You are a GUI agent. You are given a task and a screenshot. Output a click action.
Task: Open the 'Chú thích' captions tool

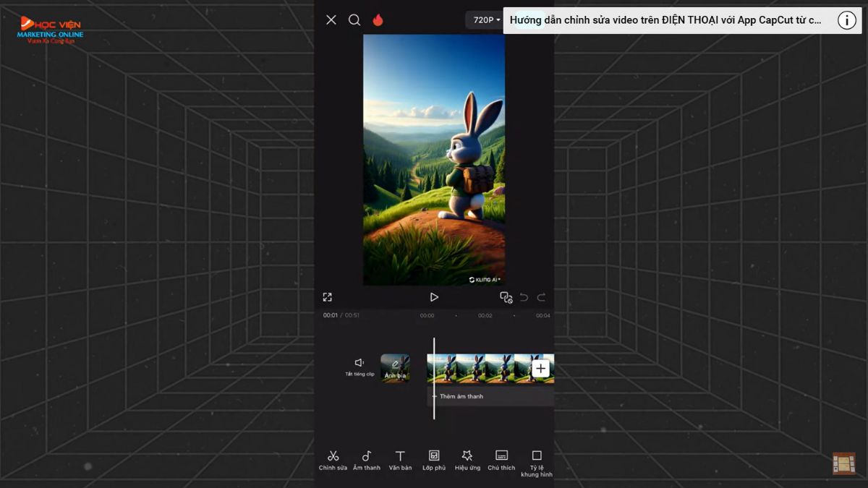point(501,460)
